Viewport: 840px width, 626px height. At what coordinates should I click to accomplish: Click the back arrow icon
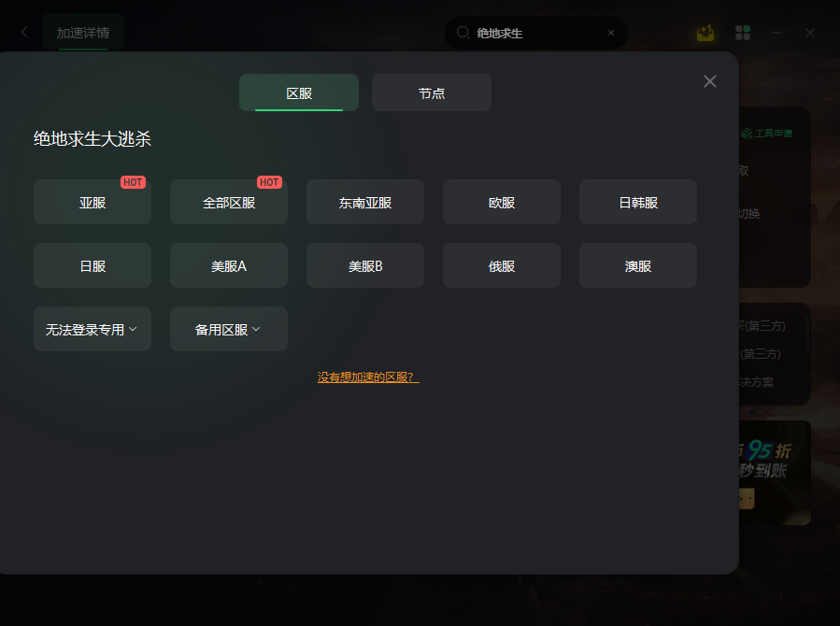[x=24, y=32]
